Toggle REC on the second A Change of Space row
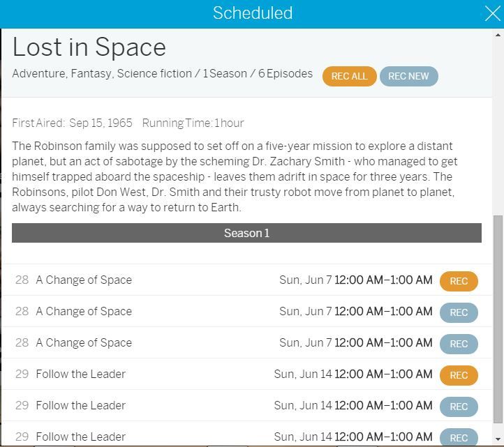This screenshot has height=447, width=504. pos(459,312)
